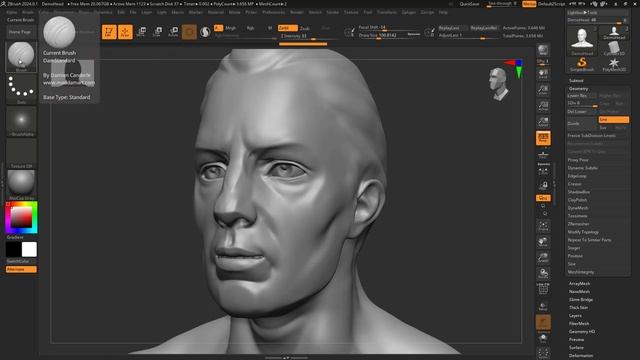
Task: Click the camera view head thumbnail
Action: pyautogui.click(x=499, y=84)
